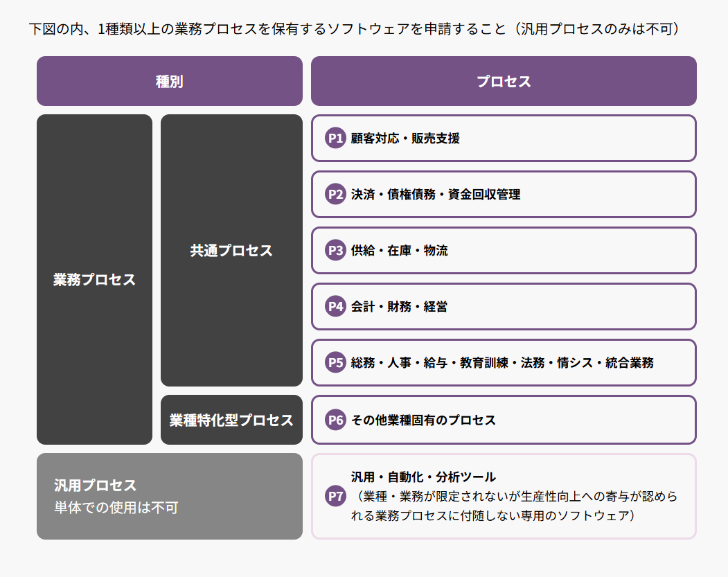Screen dimensions: 728x577
Task: Click the 業種特化型プロセス block
Action: (x=231, y=420)
